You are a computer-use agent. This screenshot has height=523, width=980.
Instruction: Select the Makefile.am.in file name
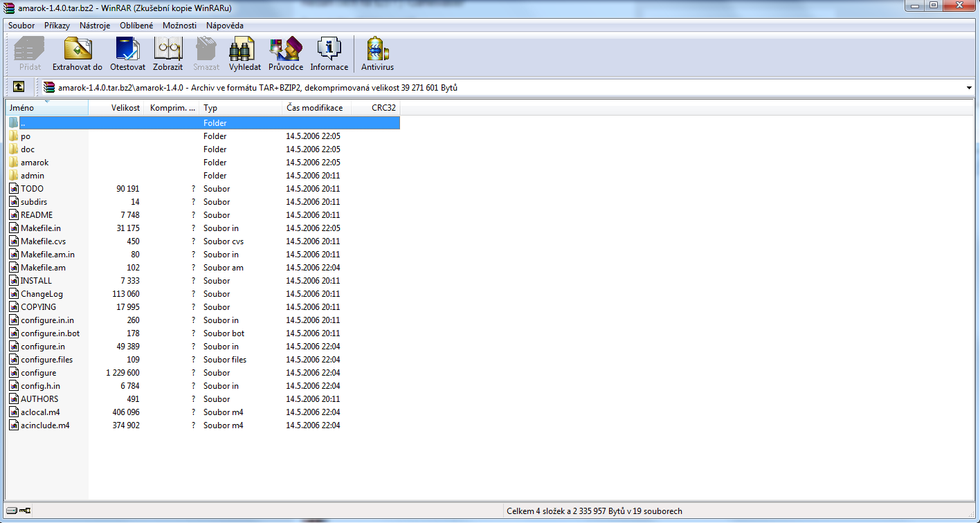click(48, 255)
